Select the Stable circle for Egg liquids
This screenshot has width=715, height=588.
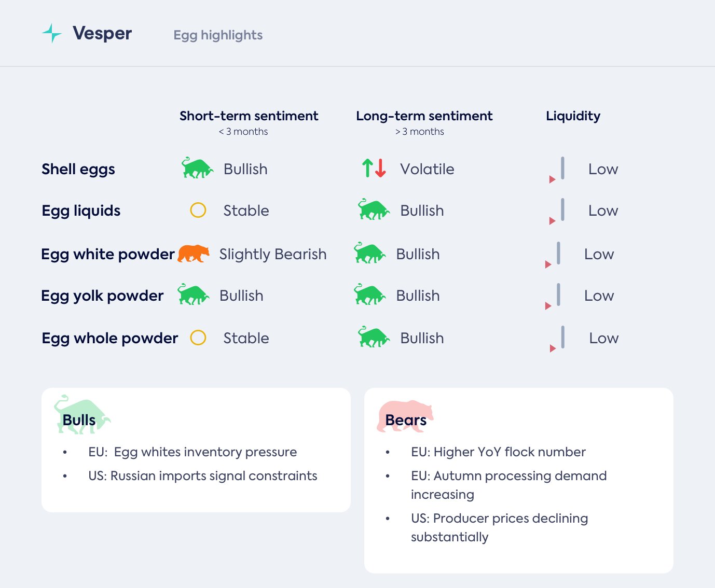pos(198,210)
